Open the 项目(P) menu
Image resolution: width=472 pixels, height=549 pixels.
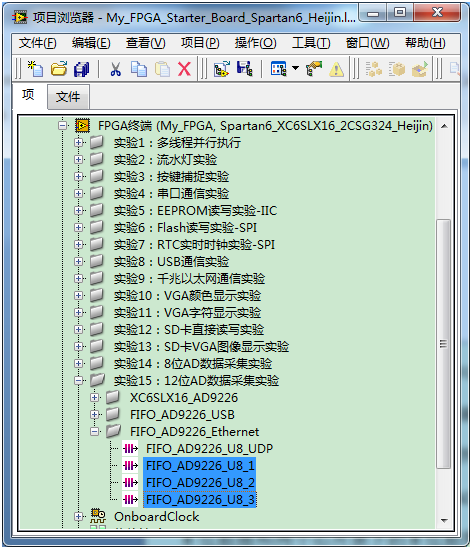click(200, 43)
